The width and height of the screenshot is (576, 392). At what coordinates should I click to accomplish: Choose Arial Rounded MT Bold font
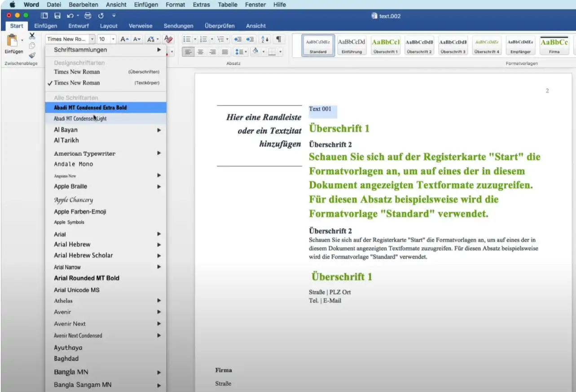[x=87, y=278]
